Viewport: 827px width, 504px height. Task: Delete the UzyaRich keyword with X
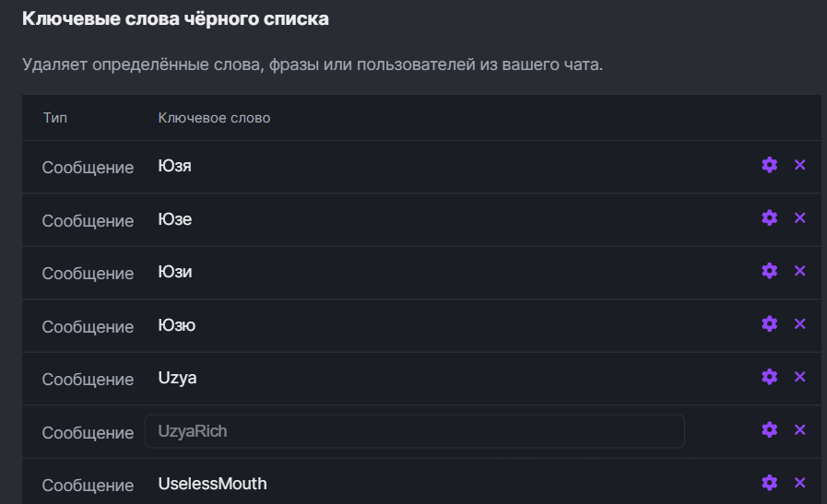pos(800,430)
